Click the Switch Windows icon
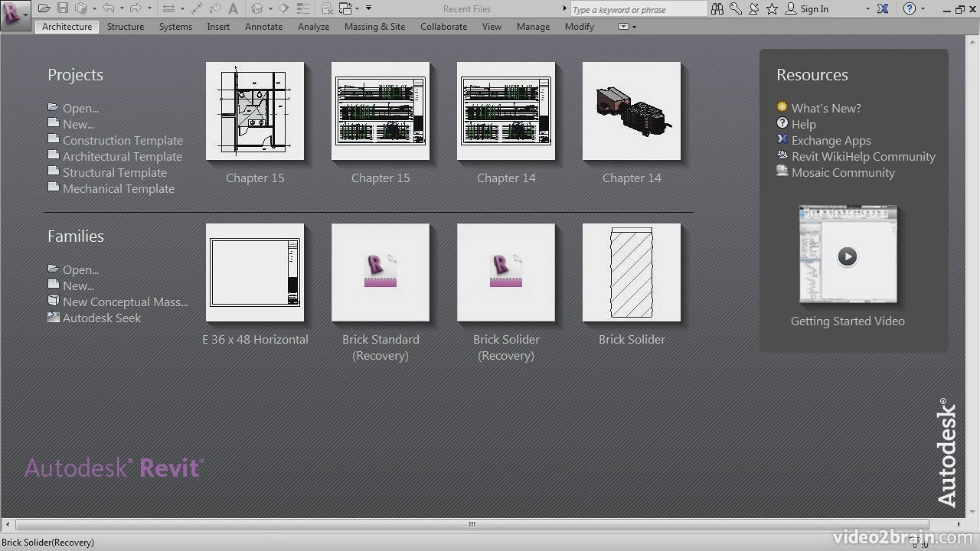980x551 pixels. pos(345,8)
